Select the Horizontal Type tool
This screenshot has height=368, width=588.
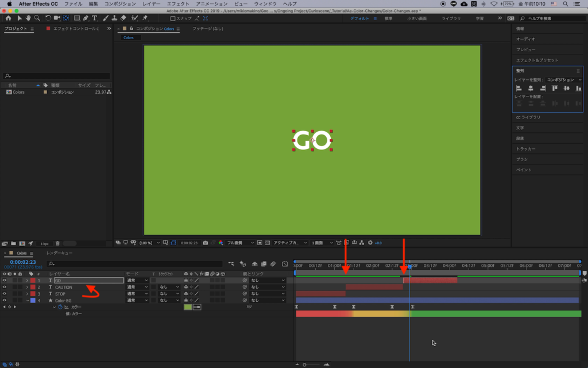pyautogui.click(x=95, y=18)
